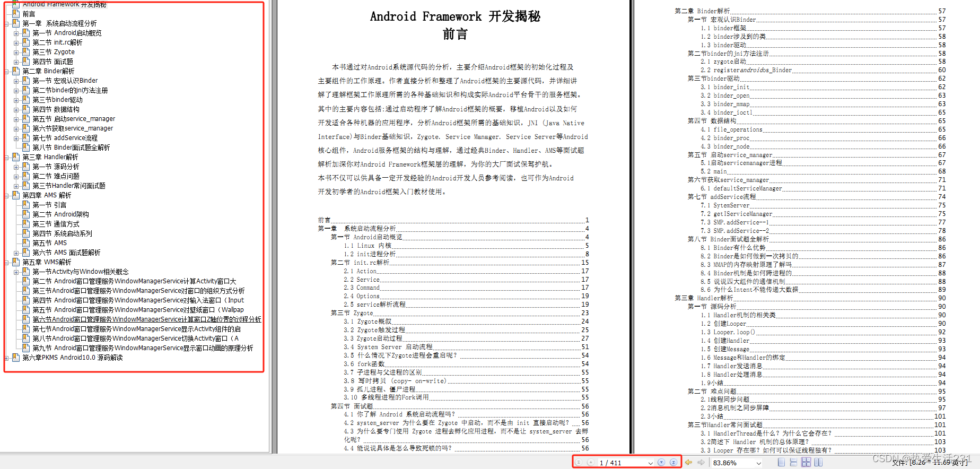Click the grey forward navigation arrow
The height and width of the screenshot is (469, 980).
click(x=701, y=463)
